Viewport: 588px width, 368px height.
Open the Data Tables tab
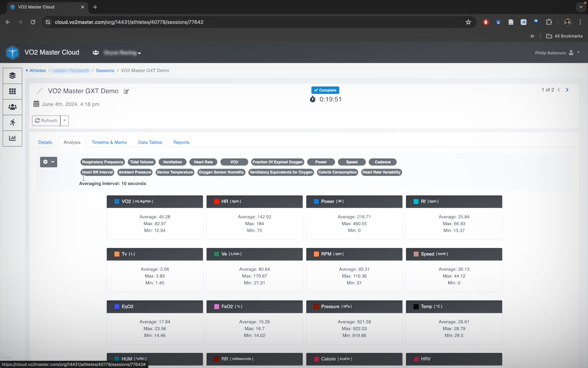150,142
